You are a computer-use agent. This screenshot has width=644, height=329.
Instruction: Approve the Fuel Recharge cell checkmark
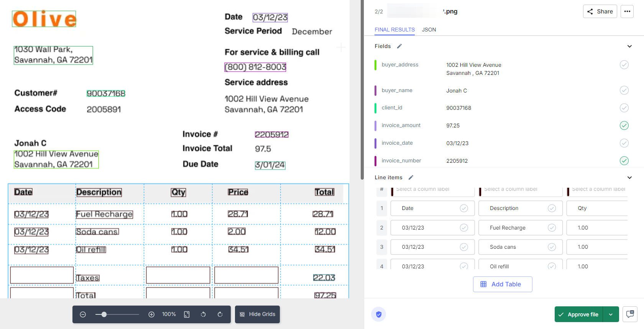click(552, 228)
